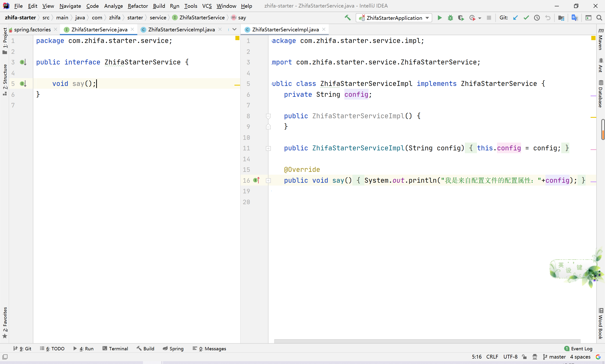This screenshot has height=364, width=605.
Task: Click Git update project arrow icon
Action: click(515, 18)
